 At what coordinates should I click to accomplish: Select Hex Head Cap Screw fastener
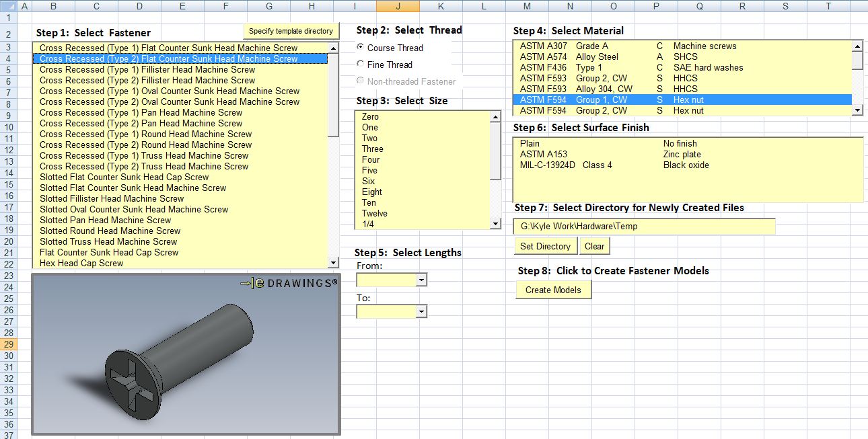(x=81, y=263)
